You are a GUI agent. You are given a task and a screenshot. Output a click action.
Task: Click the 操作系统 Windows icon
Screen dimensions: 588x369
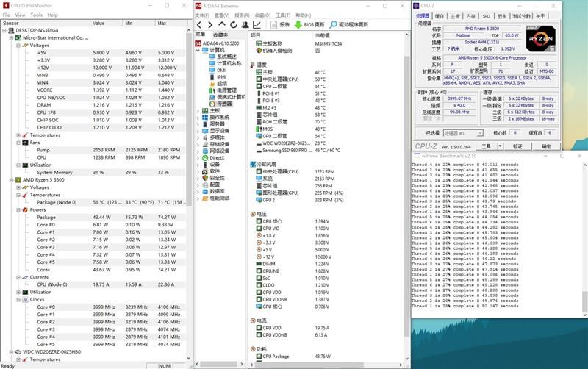(x=205, y=118)
